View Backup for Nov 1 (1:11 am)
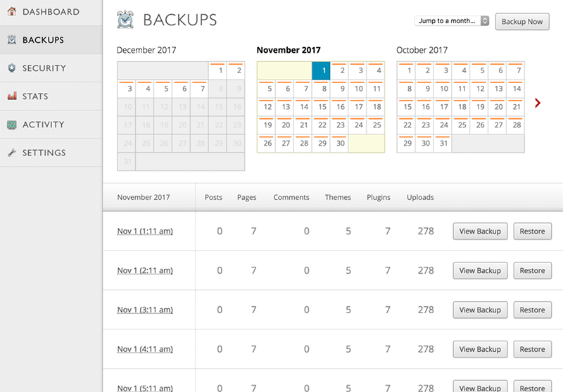Image resolution: width=563 pixels, height=392 pixels. pyautogui.click(x=480, y=231)
